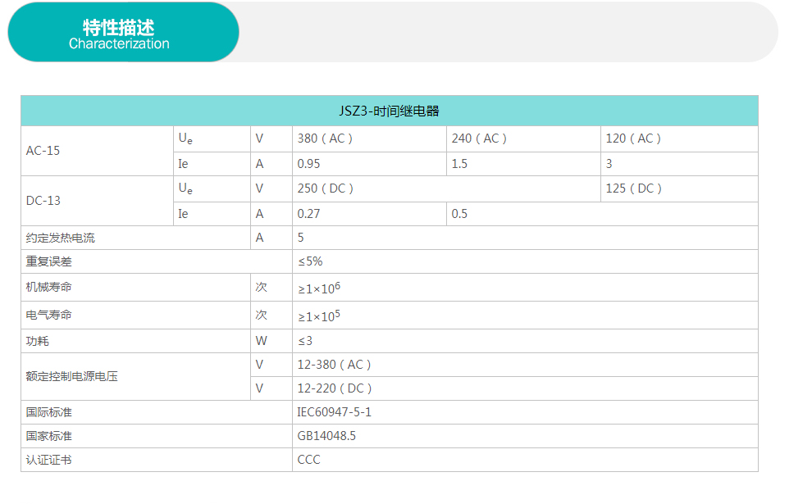Select the 约定发热电流 row label
812x504 pixels.
click(61, 238)
